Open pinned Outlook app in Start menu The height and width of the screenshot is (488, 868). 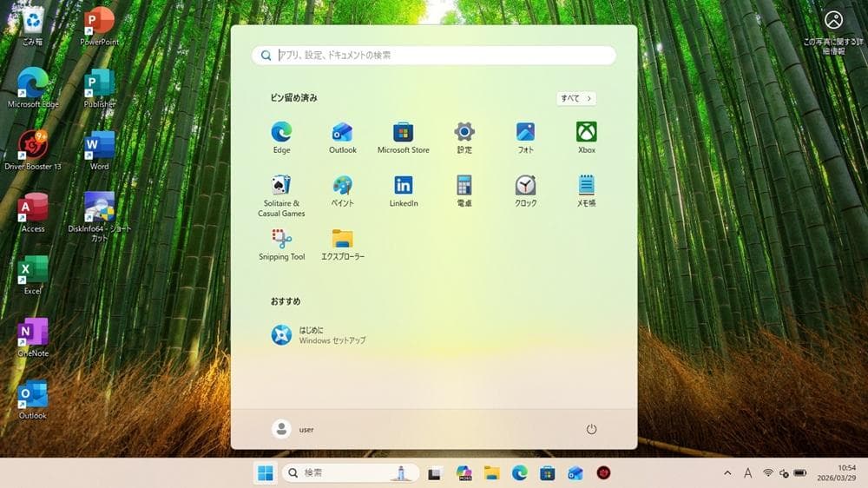click(343, 137)
